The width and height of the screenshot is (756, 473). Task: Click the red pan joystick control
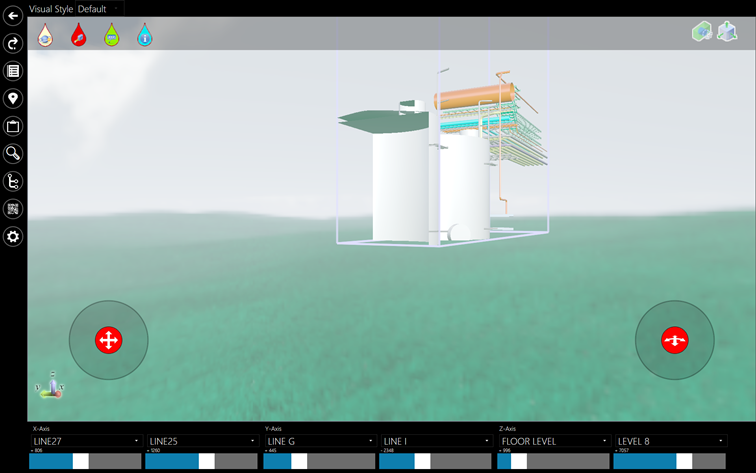(108, 340)
